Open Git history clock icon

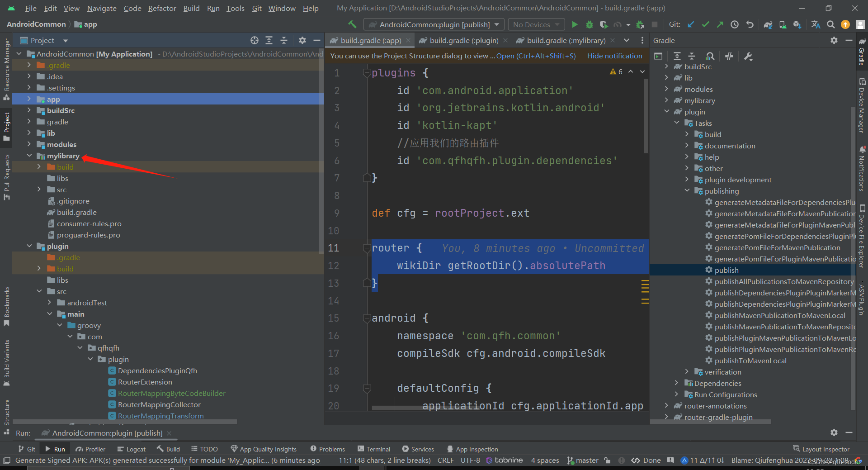pyautogui.click(x=735, y=24)
